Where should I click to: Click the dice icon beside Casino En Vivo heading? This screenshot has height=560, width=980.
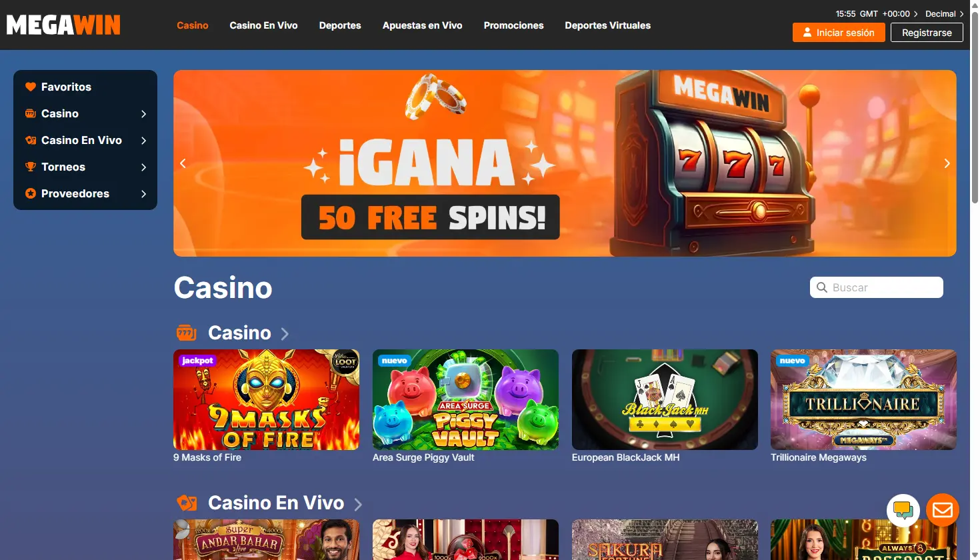tap(187, 503)
